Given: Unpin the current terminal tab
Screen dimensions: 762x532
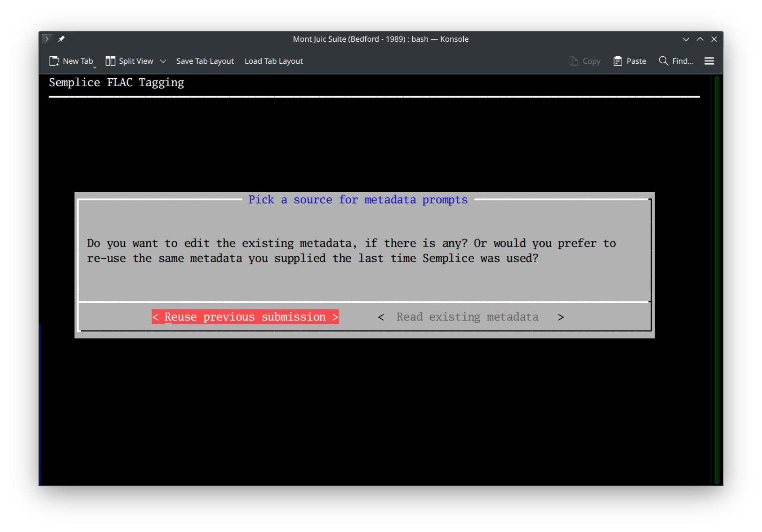Looking at the screenshot, I should coord(61,39).
